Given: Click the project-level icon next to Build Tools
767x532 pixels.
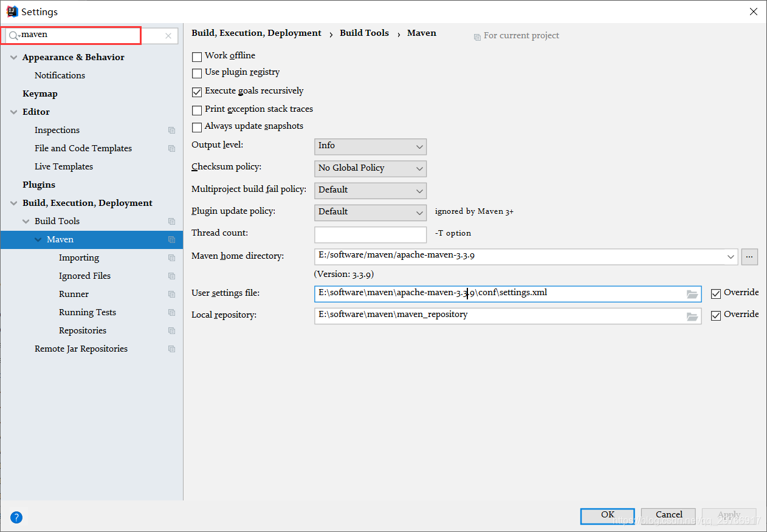Looking at the screenshot, I should click(171, 221).
